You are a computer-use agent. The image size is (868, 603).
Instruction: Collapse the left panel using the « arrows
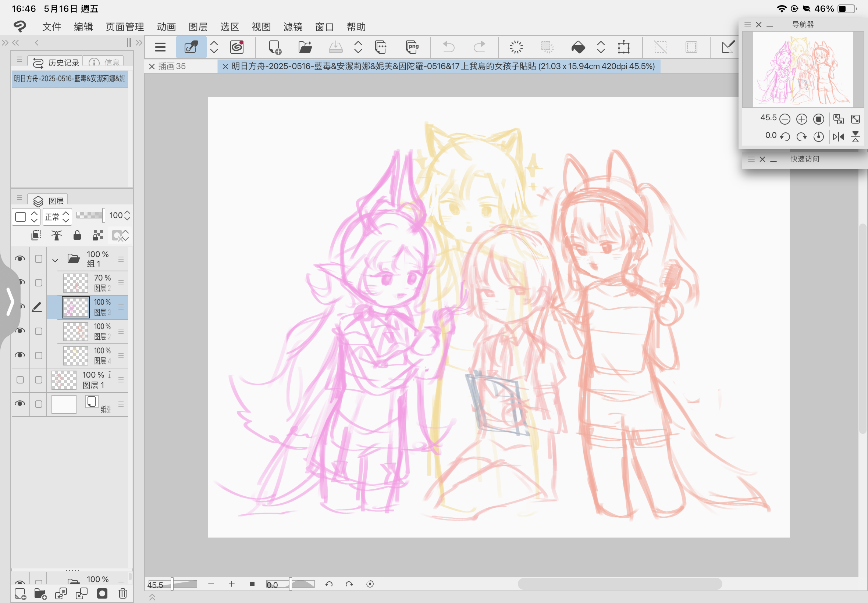coord(15,43)
